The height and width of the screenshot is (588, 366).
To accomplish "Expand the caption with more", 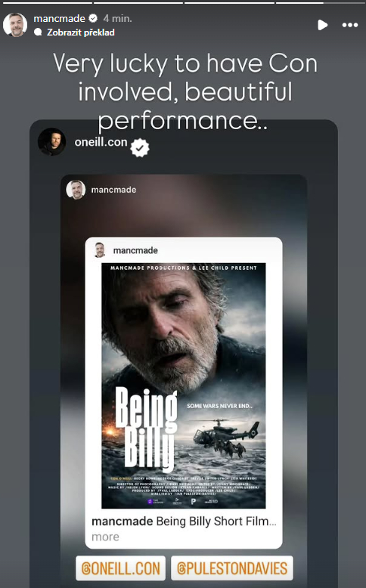I will click(105, 537).
